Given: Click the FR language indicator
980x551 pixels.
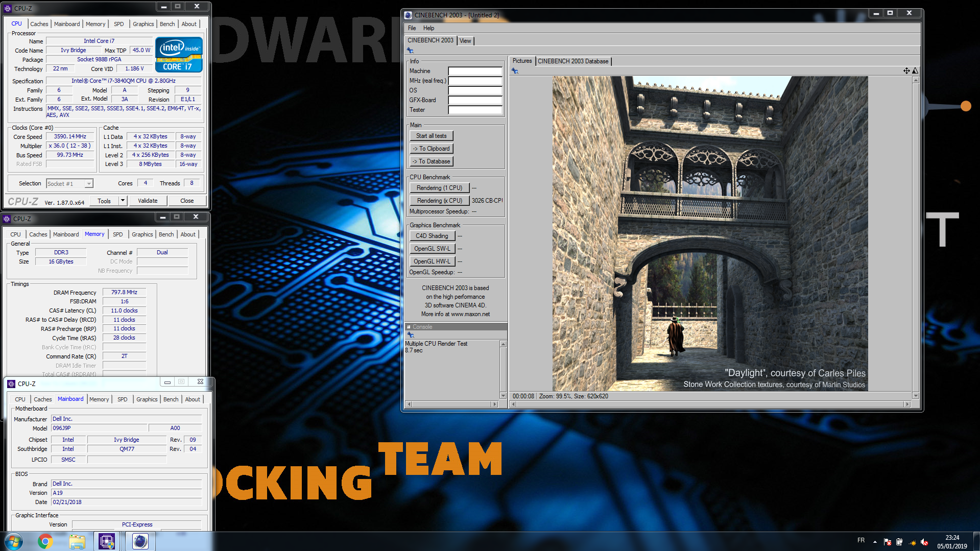Looking at the screenshot, I should (x=861, y=540).
